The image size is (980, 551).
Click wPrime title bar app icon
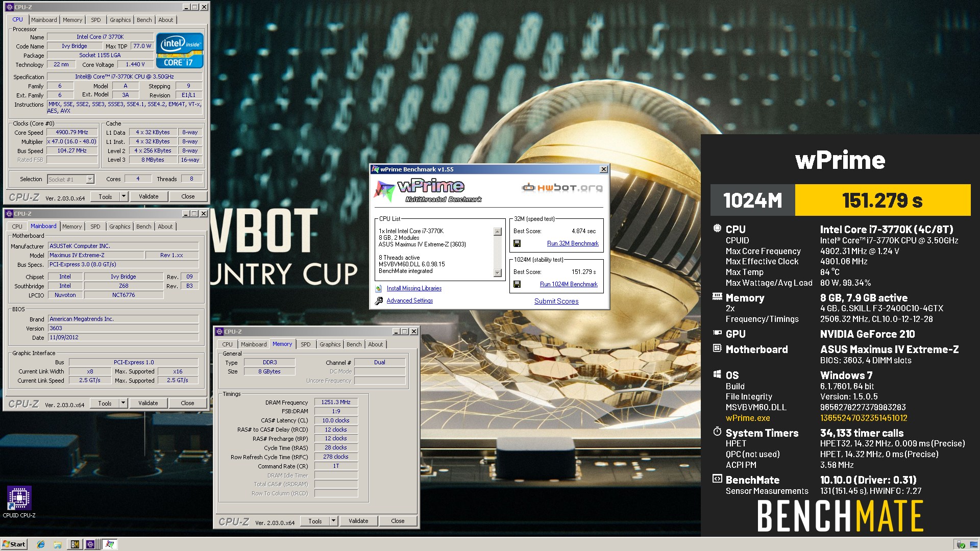[376, 169]
